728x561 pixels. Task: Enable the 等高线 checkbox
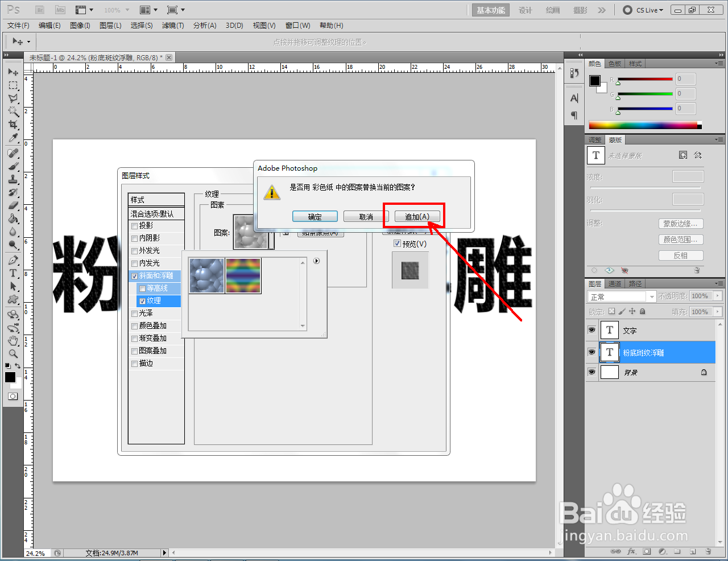pyautogui.click(x=143, y=288)
